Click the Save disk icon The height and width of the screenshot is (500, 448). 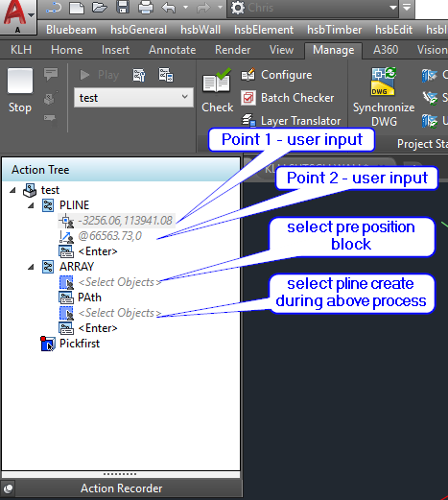point(123,7)
